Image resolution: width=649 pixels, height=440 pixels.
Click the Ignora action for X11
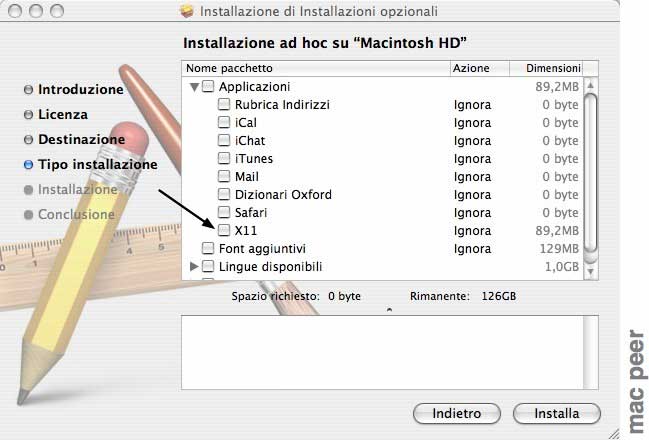click(472, 231)
